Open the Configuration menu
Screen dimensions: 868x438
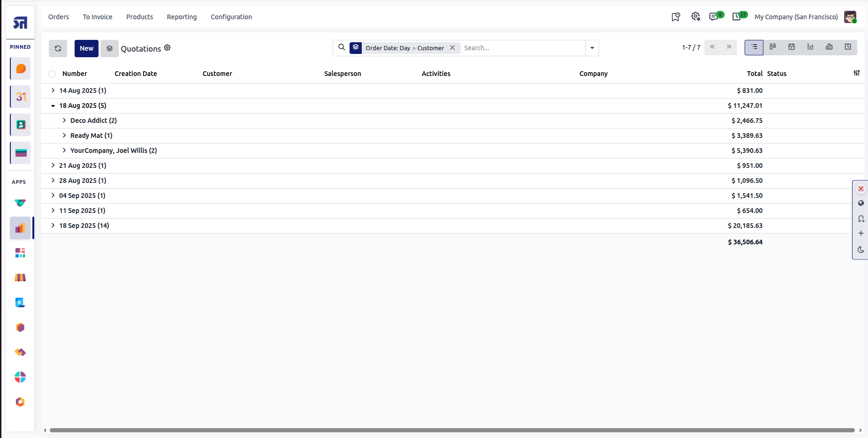click(231, 17)
